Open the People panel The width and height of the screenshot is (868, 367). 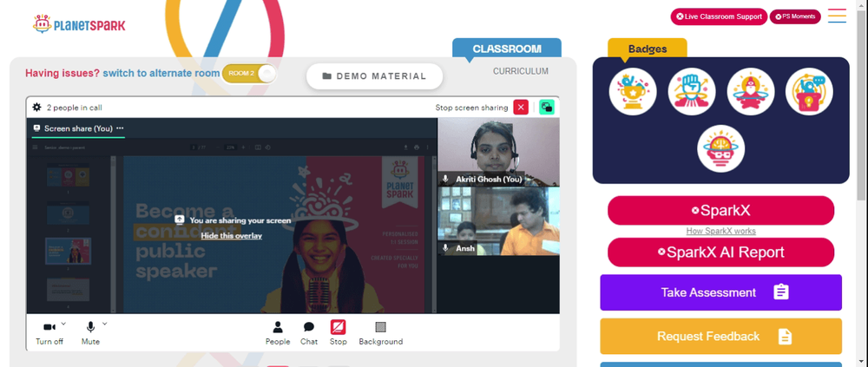pyautogui.click(x=278, y=333)
